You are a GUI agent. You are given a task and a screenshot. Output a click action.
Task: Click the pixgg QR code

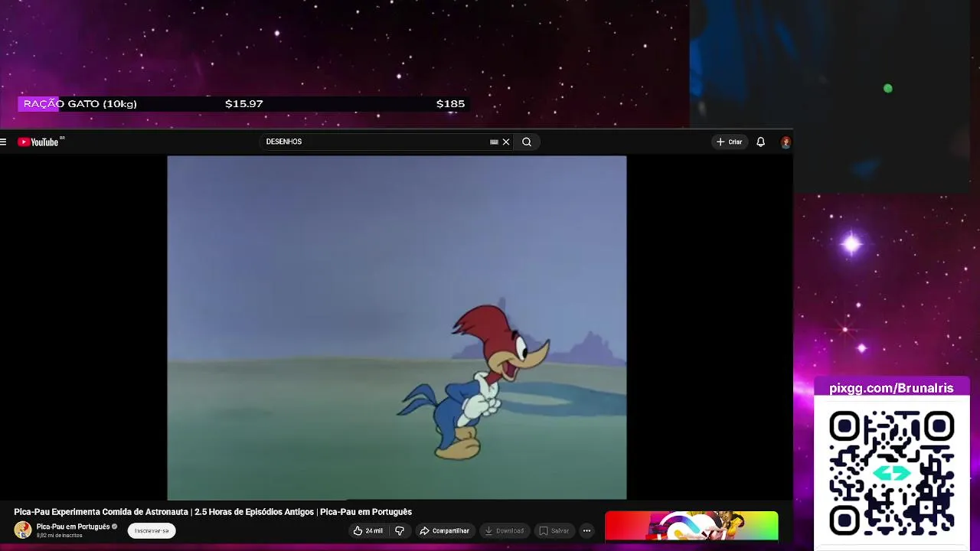892,472
